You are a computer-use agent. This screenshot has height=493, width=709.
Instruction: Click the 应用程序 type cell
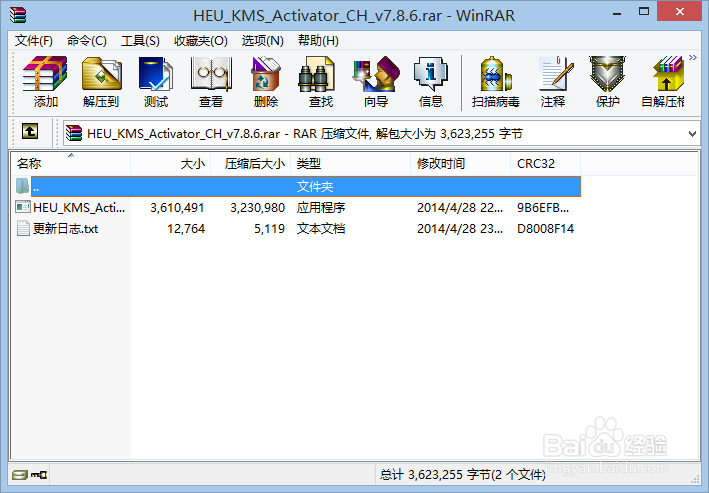321,208
